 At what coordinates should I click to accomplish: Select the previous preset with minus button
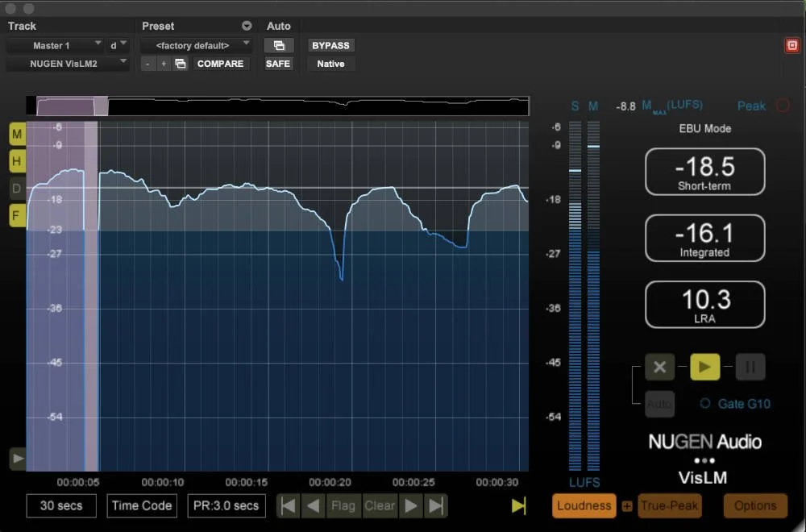[x=148, y=64]
